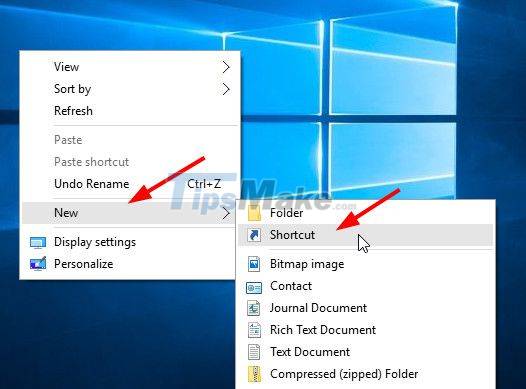Click the Folder icon in New submenu
Screen dimensions: 526x389
(x=254, y=213)
